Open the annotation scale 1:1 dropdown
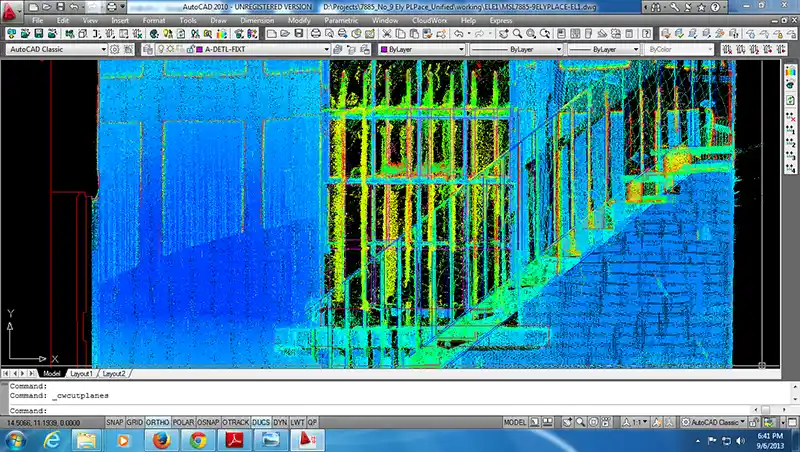This screenshot has height=452, width=800. click(636, 422)
